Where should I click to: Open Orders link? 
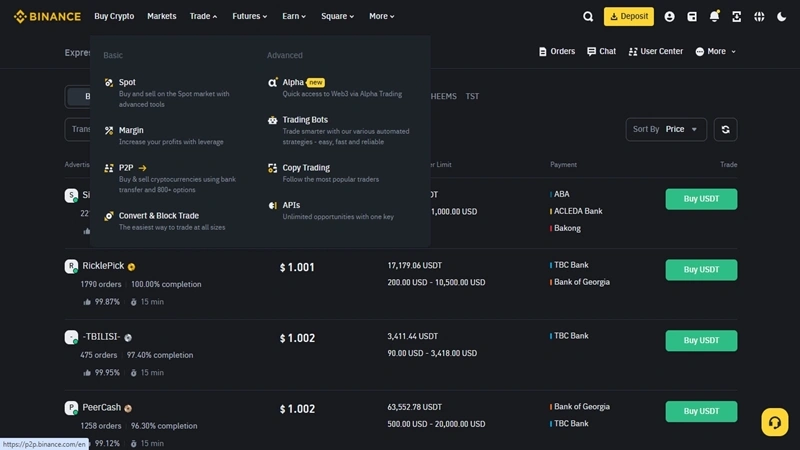pos(557,52)
